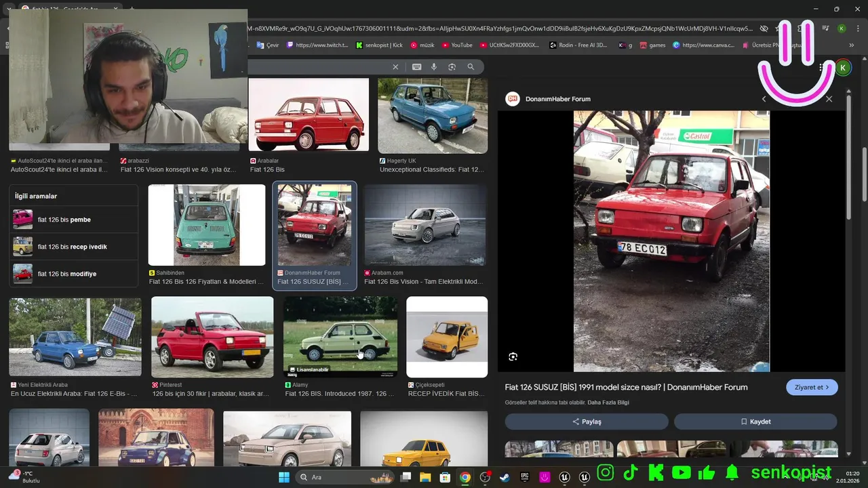Open the YouTube bookmark
The image size is (868, 488).
pyautogui.click(x=457, y=45)
